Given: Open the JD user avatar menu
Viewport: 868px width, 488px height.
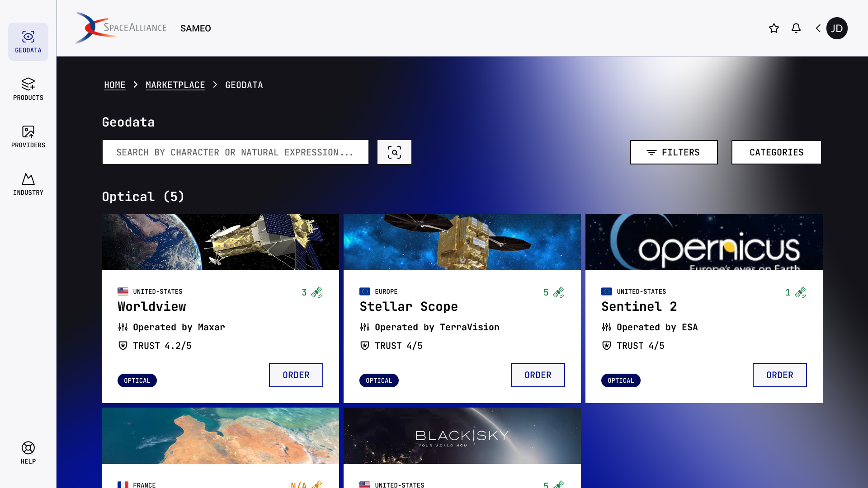Looking at the screenshot, I should pyautogui.click(x=837, y=28).
